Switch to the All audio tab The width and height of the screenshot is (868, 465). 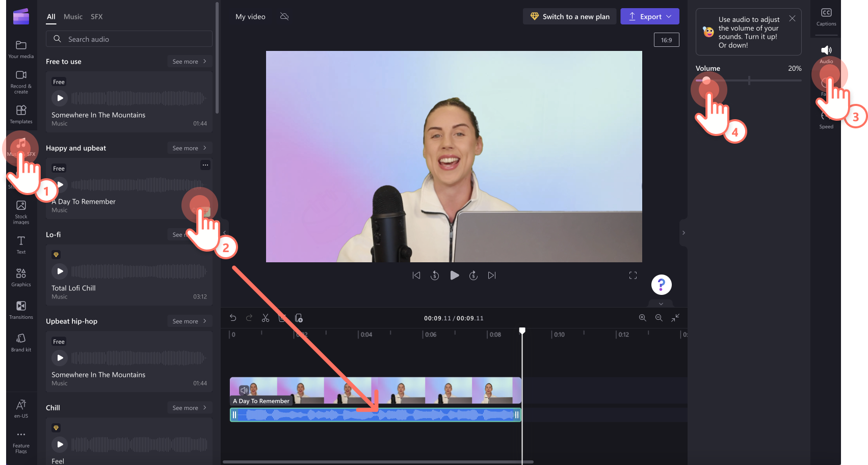(51, 17)
